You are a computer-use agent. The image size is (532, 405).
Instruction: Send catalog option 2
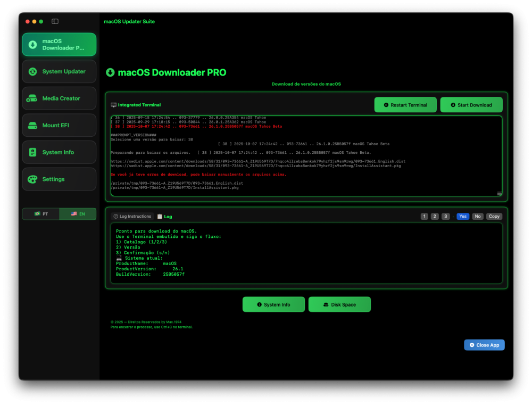435,216
